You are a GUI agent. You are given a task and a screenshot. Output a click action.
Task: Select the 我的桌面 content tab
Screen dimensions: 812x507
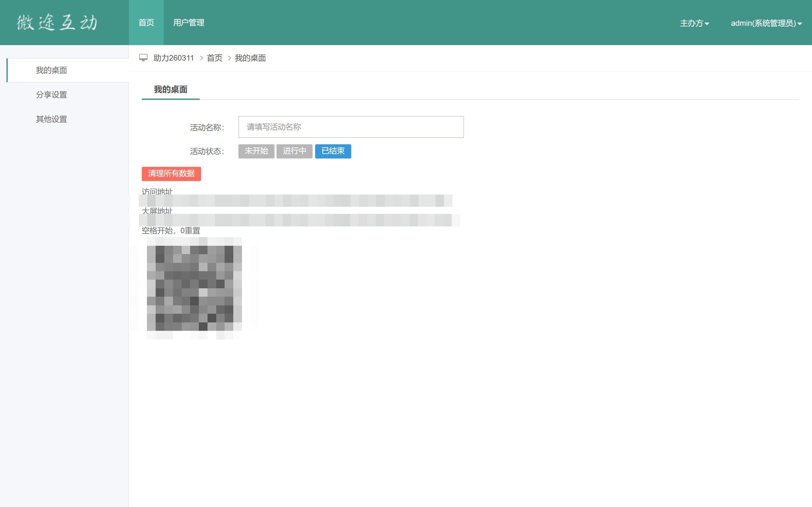click(170, 90)
